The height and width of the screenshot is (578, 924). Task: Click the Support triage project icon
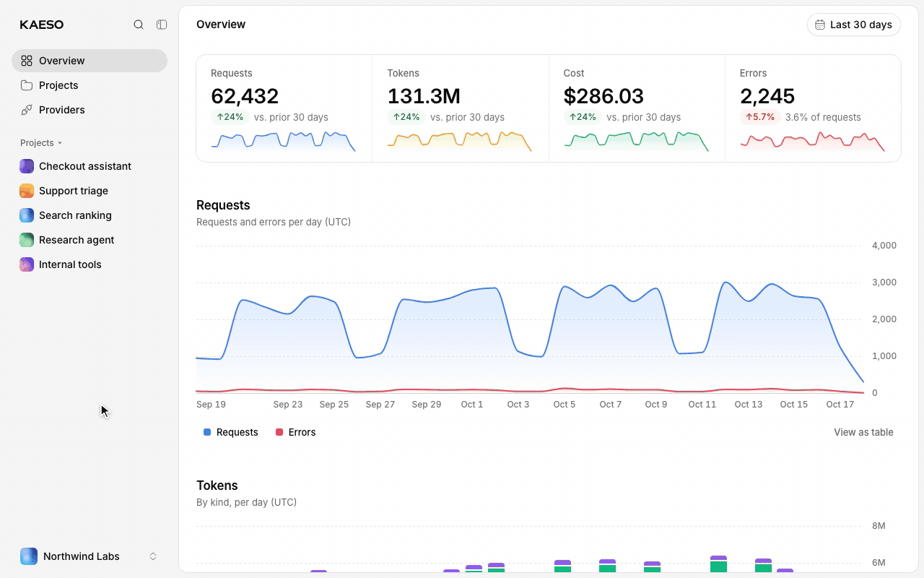(27, 191)
